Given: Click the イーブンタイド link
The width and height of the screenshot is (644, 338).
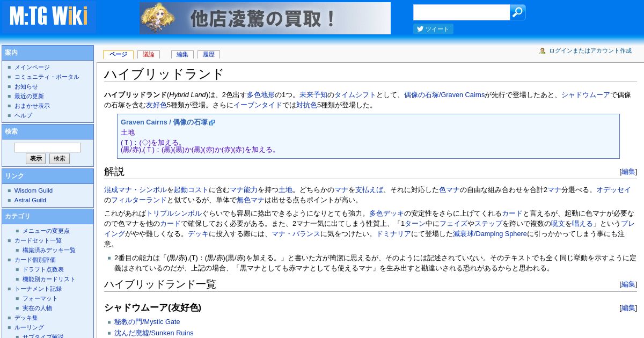Looking at the screenshot, I should pos(258,105).
